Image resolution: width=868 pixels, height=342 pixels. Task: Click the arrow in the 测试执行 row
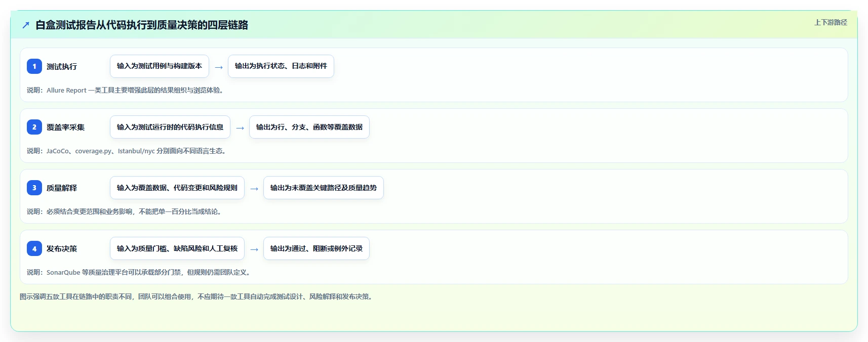point(219,67)
